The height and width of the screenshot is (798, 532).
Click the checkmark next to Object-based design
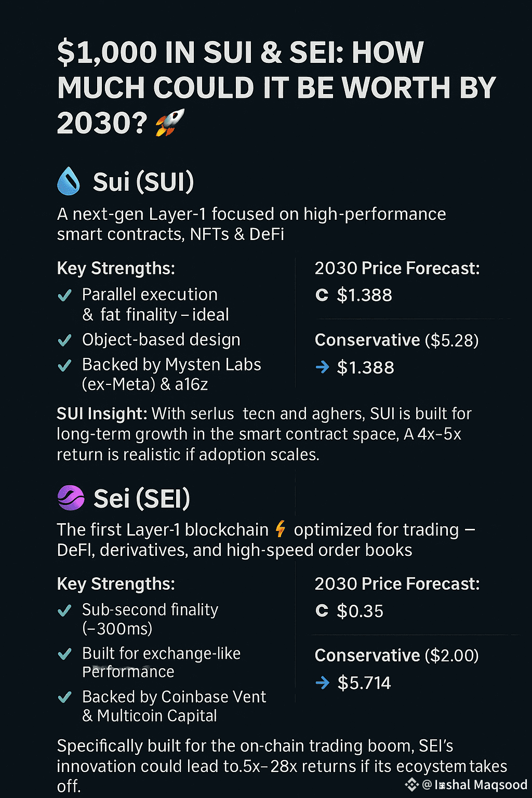(x=64, y=340)
